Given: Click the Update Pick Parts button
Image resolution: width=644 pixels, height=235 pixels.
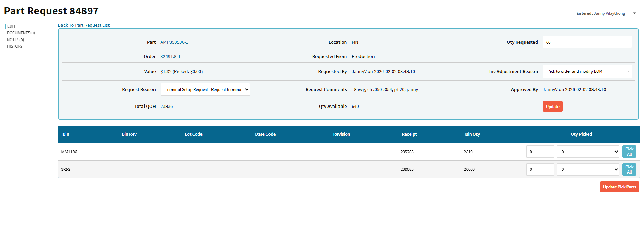Looking at the screenshot, I should [619, 187].
